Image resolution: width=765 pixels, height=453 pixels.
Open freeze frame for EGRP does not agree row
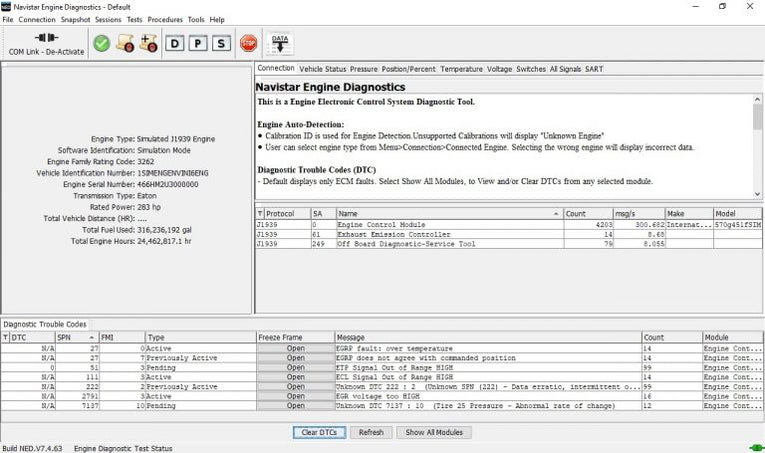(x=296, y=358)
